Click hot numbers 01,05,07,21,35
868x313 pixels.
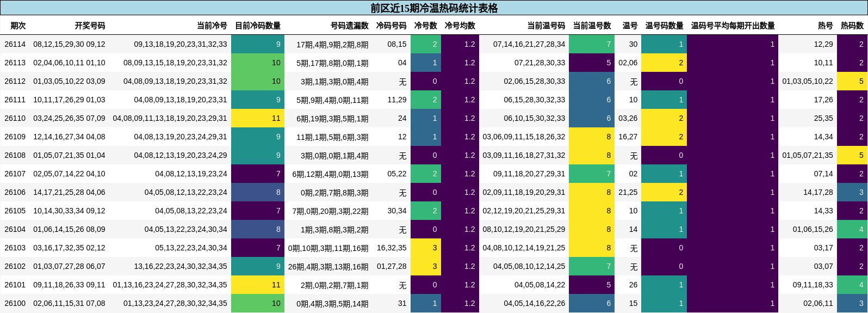(x=808, y=155)
